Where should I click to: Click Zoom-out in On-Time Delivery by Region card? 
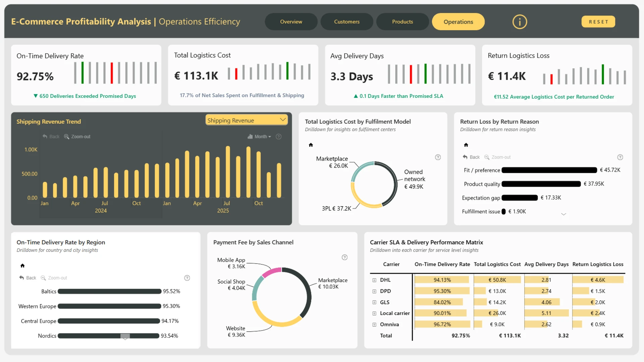click(x=54, y=278)
